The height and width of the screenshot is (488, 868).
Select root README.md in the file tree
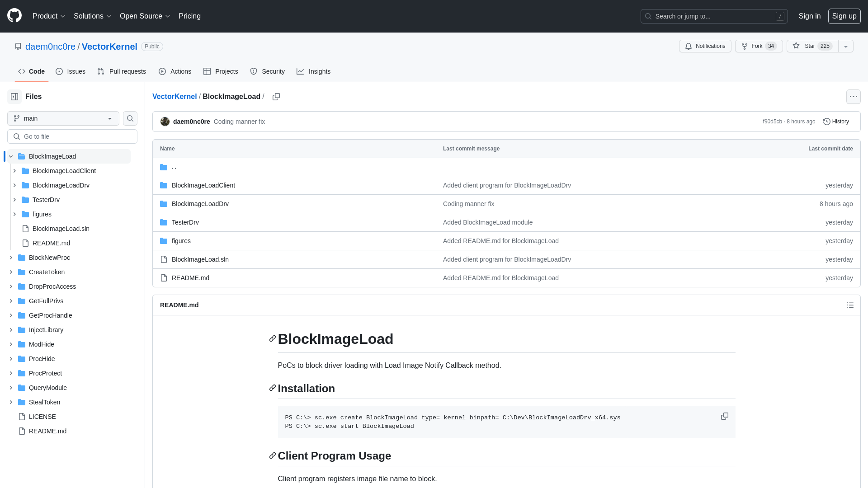(47, 431)
